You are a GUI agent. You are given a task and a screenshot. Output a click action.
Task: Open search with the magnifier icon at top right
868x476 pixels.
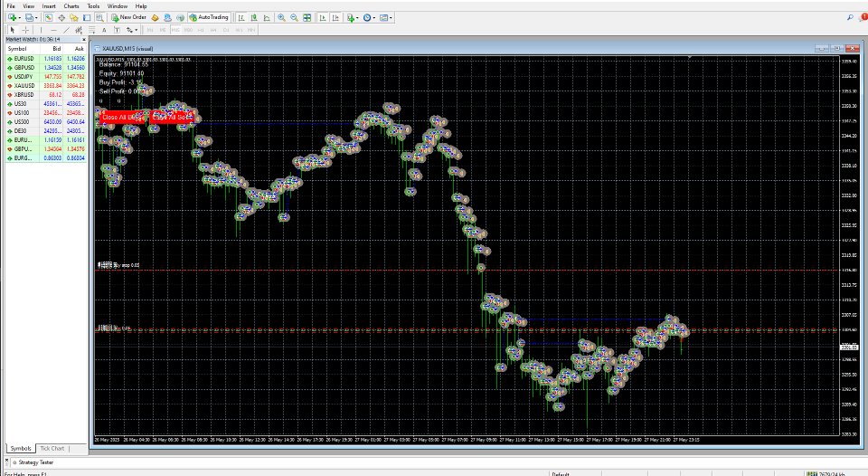click(x=850, y=18)
